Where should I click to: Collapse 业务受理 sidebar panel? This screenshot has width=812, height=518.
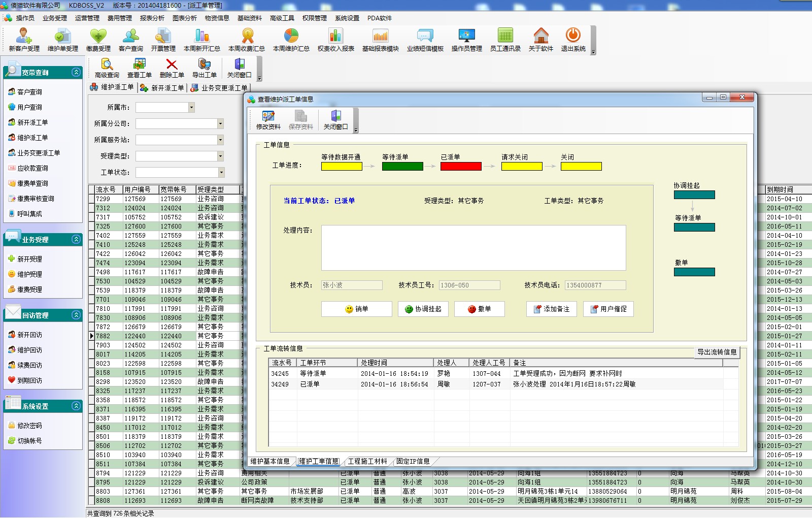(x=76, y=239)
